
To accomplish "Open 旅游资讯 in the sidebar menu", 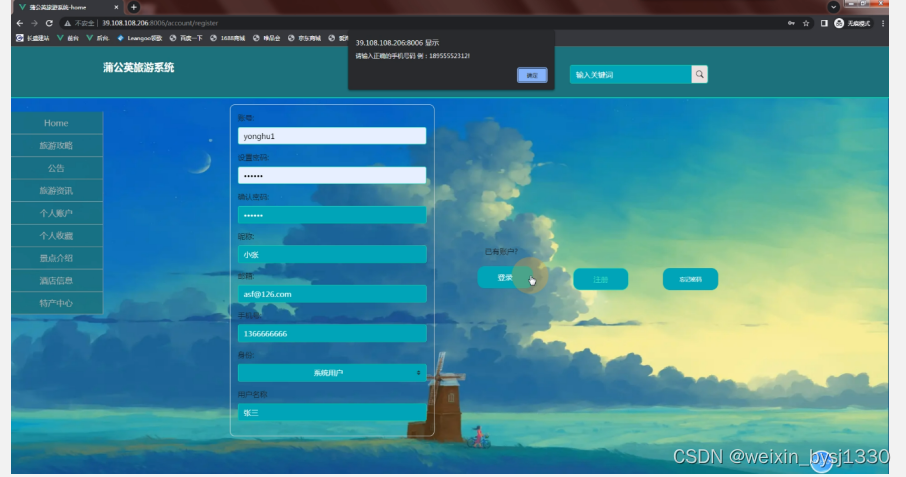I will (57, 191).
